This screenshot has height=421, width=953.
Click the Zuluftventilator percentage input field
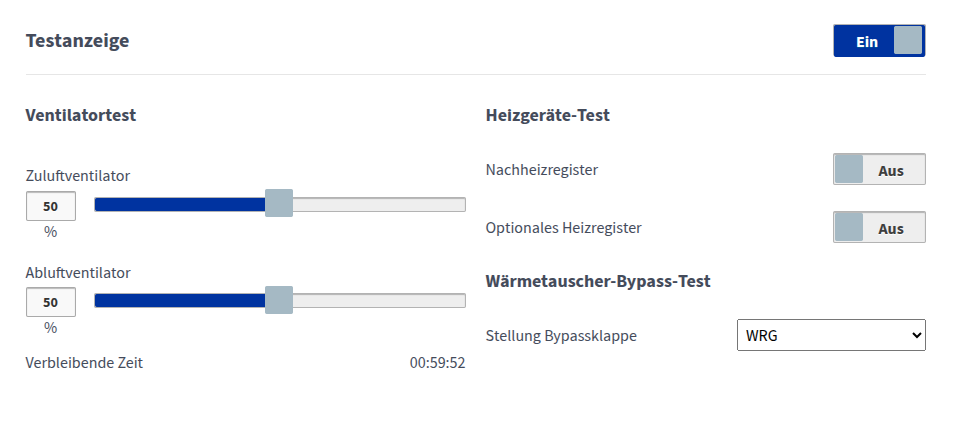(x=50, y=206)
